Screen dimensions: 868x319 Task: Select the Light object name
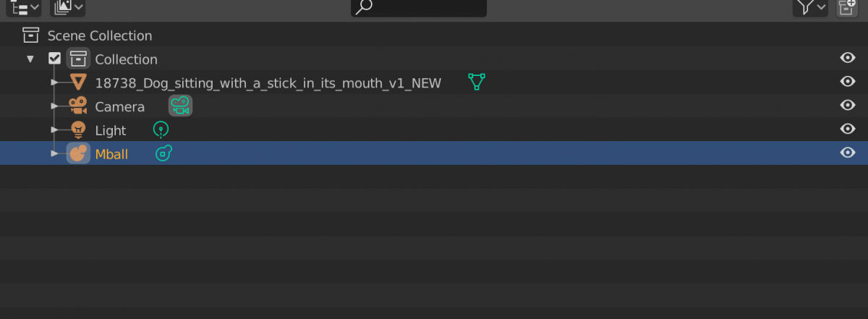pos(111,130)
